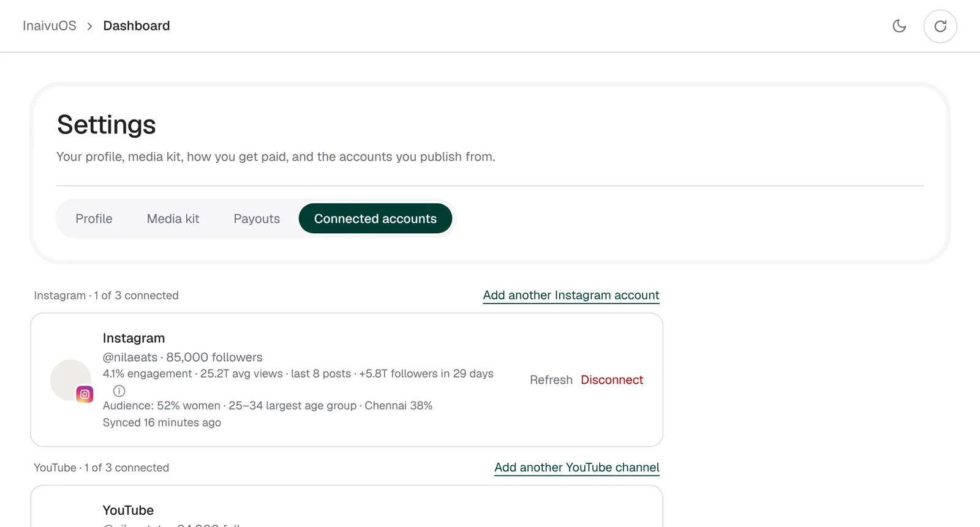Click the 'Audience: 52% women' line
This screenshot has width=980, height=527.
pyautogui.click(x=268, y=405)
